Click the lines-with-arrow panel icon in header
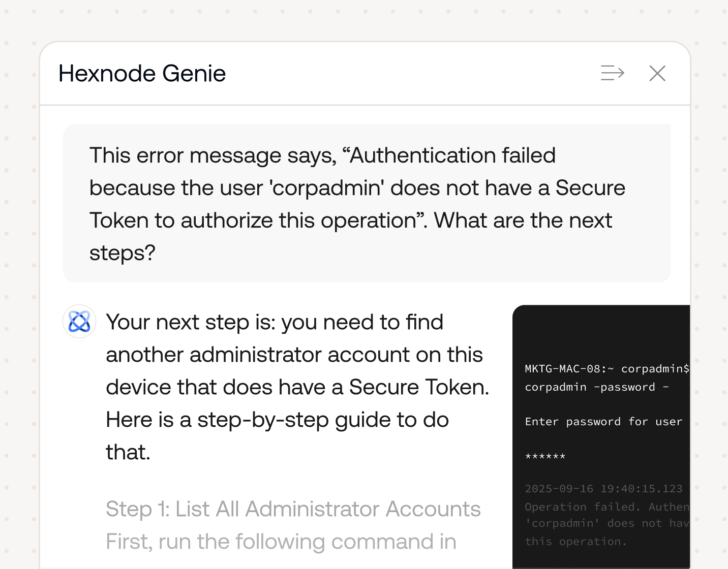The image size is (728, 569). point(613,73)
